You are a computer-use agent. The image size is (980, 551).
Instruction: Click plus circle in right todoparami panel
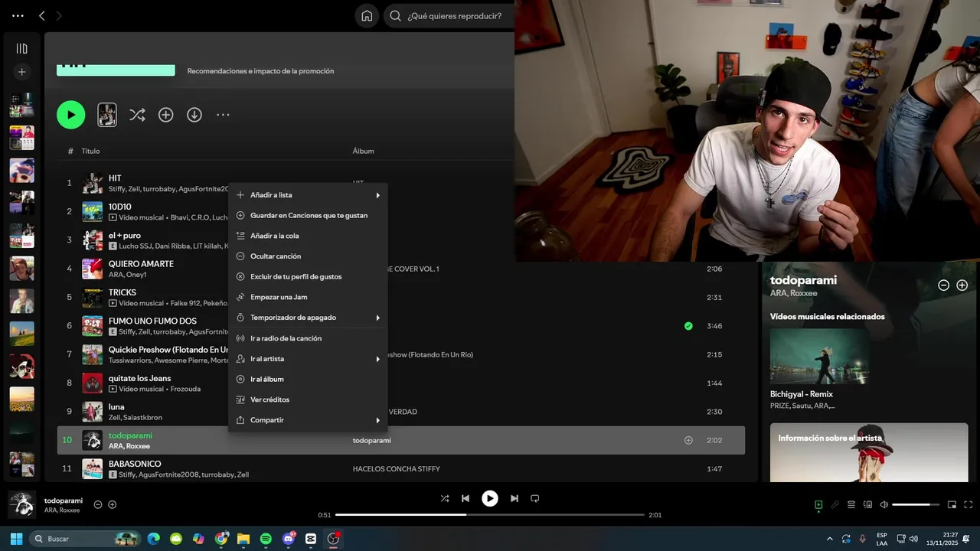tap(962, 285)
